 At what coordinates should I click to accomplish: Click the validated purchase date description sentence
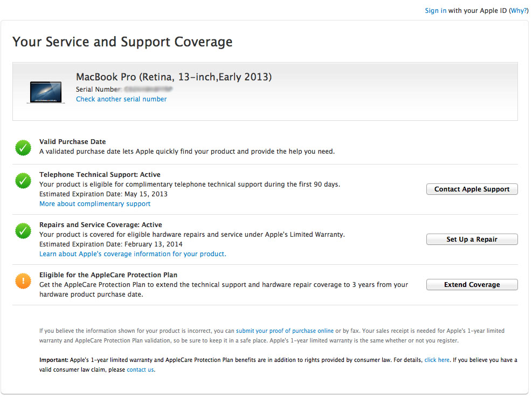(187, 152)
